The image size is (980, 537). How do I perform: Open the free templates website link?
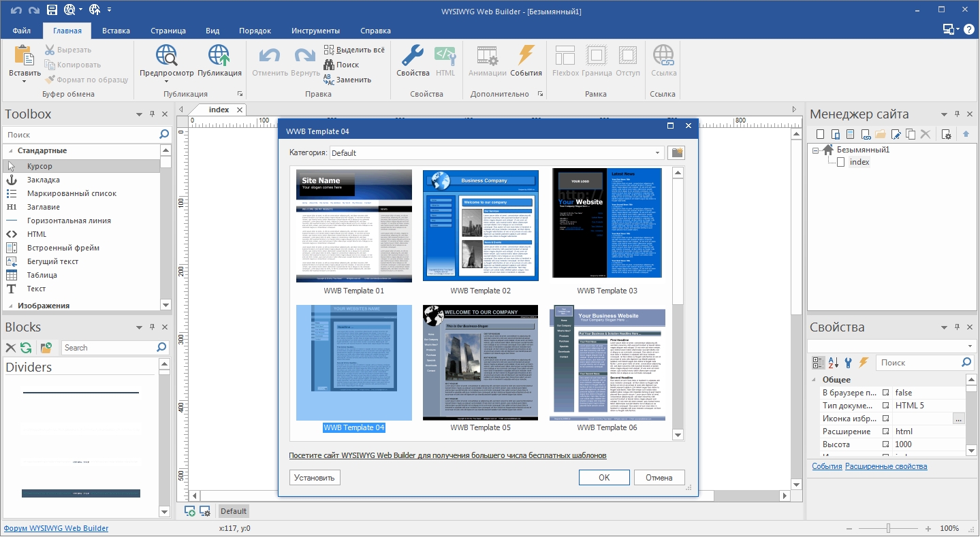(447, 455)
